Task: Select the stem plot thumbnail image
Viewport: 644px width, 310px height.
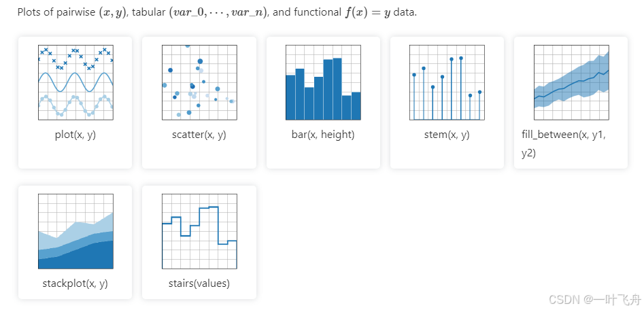Action: 447,82
